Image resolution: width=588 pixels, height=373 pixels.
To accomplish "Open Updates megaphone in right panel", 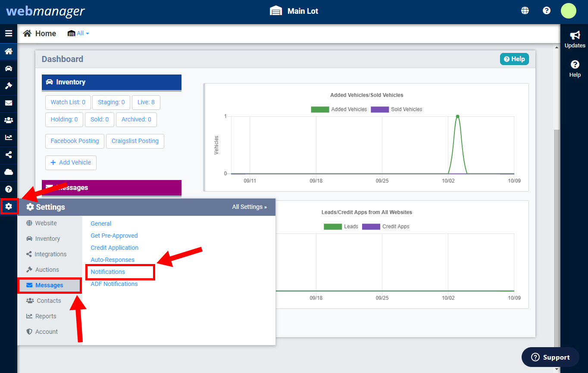I will 575,39.
